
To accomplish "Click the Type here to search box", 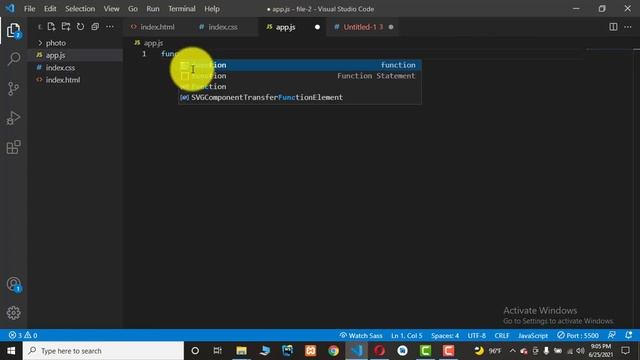I will [x=103, y=351].
